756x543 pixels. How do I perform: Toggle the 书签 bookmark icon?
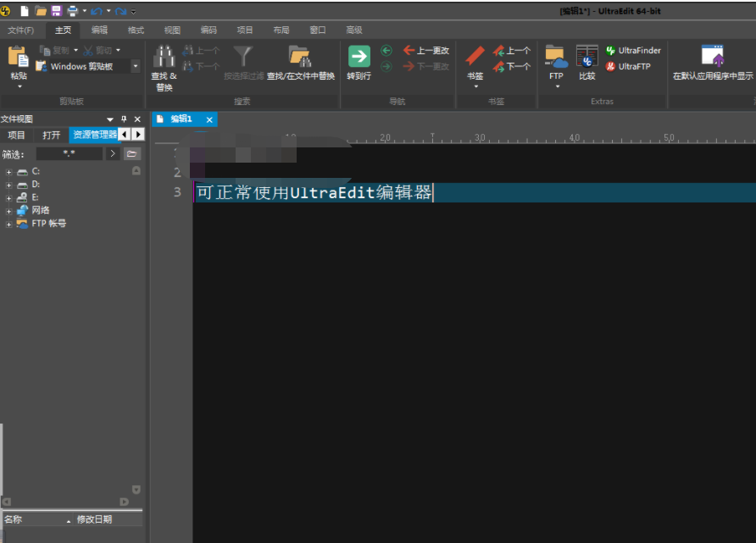[475, 57]
